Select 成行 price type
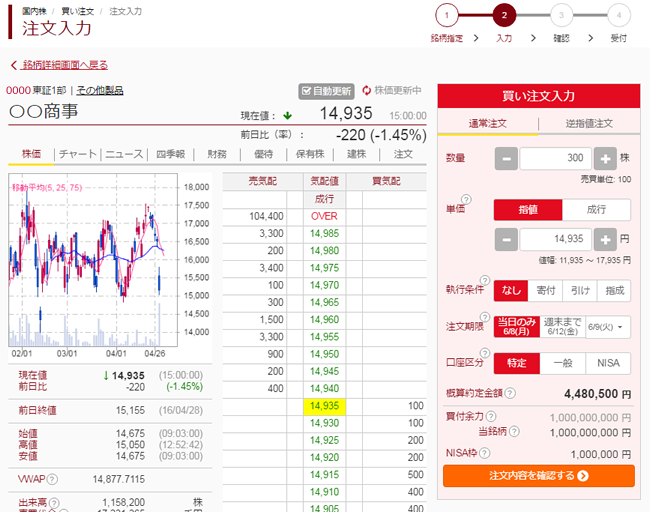The width and height of the screenshot is (650, 512). click(596, 210)
